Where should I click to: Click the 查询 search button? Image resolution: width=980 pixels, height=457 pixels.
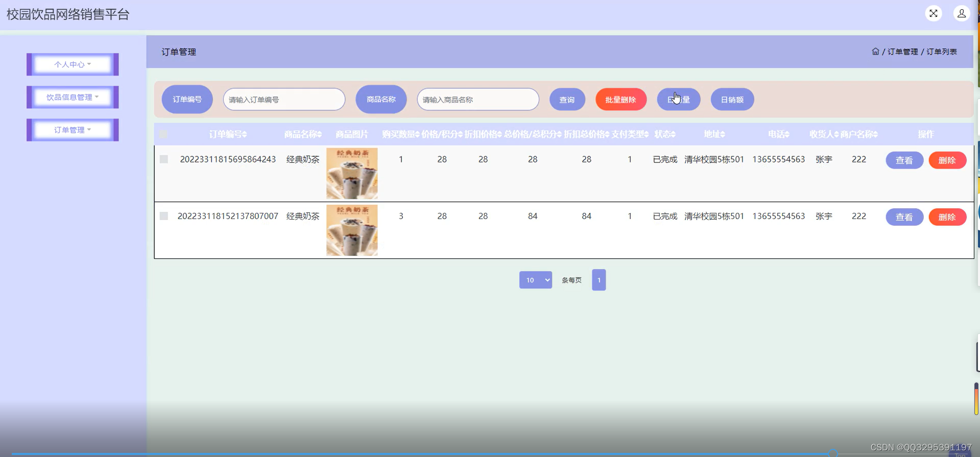click(x=567, y=100)
